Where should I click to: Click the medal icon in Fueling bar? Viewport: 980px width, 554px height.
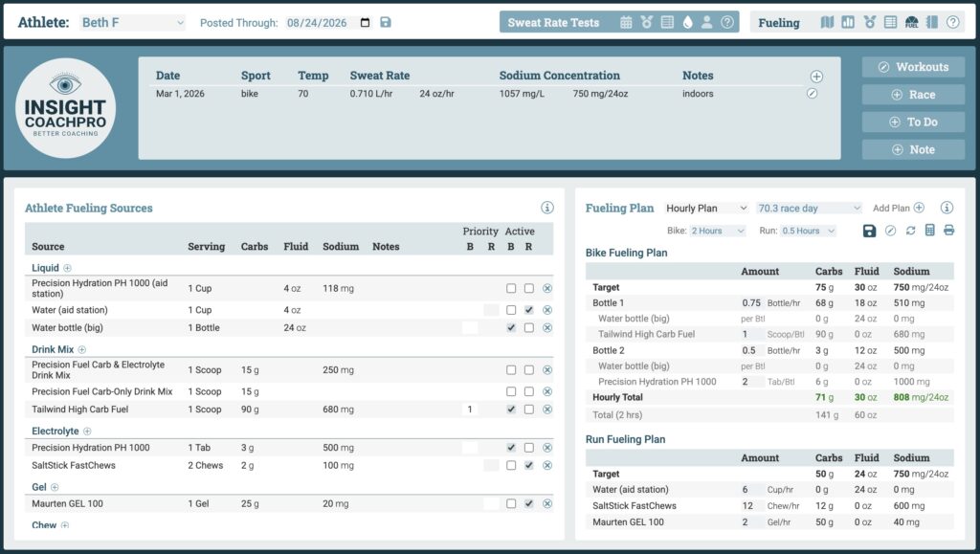869,22
